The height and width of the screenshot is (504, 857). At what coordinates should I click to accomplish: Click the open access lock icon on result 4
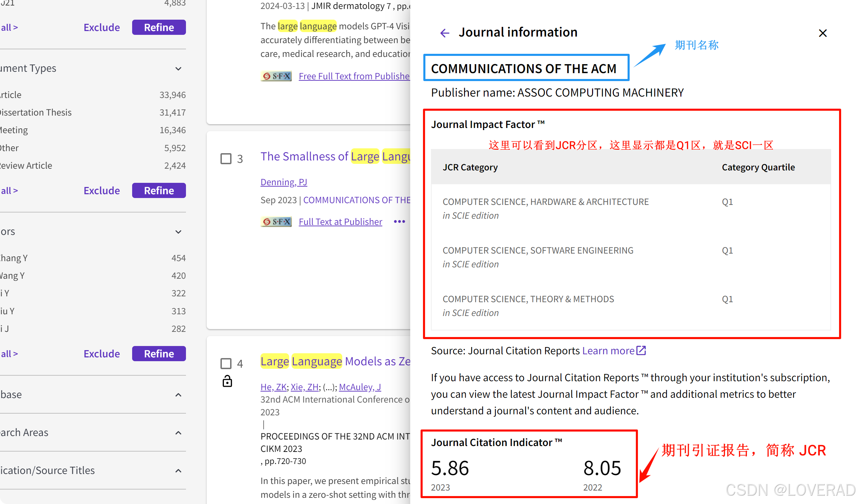[x=227, y=381]
